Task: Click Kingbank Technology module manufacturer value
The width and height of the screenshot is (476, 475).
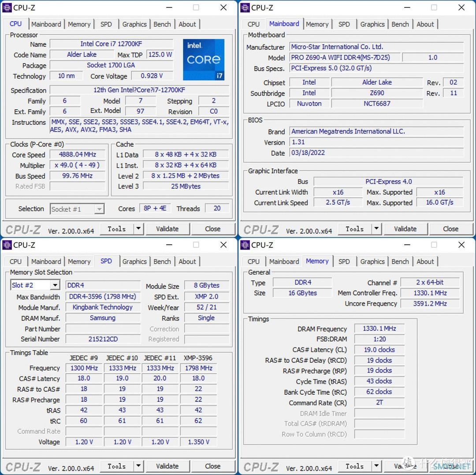Action: (103, 307)
